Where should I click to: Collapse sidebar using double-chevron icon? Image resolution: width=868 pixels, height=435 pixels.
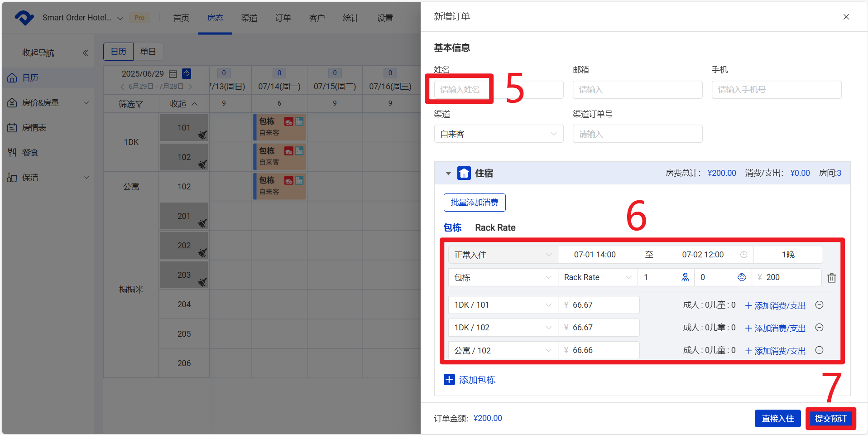[x=86, y=53]
